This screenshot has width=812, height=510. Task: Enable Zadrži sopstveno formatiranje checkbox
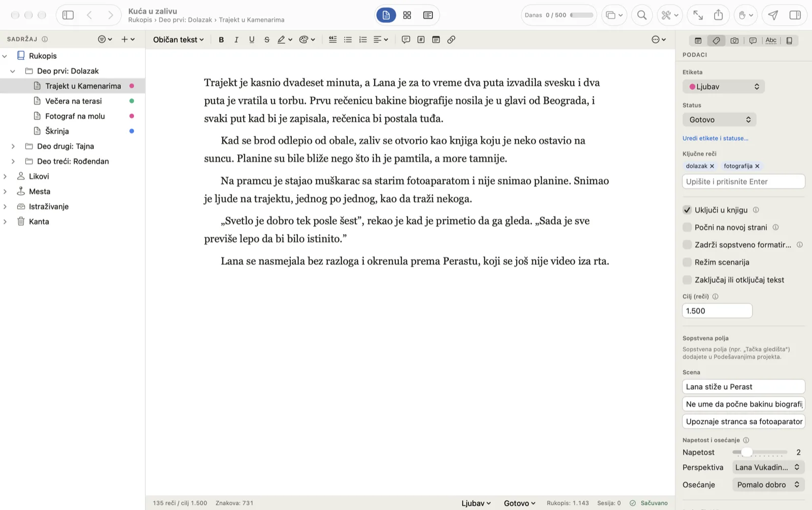[x=687, y=245]
